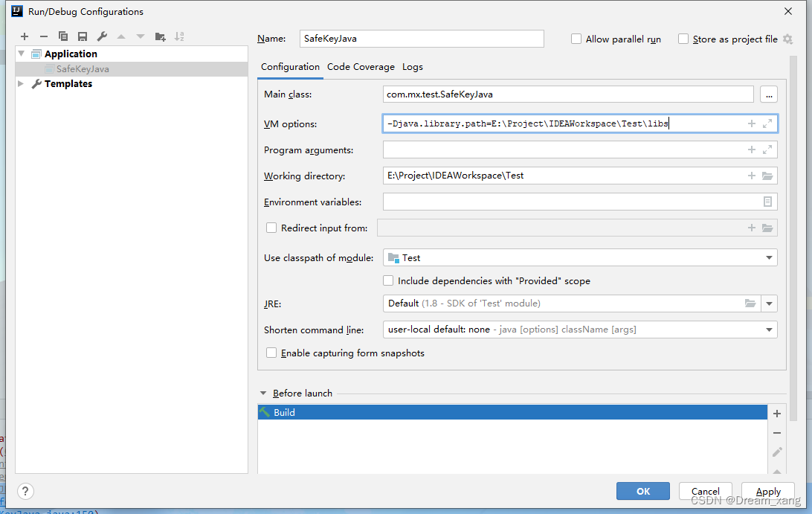
Task: Open the Environment variables editor icon
Action: click(767, 202)
